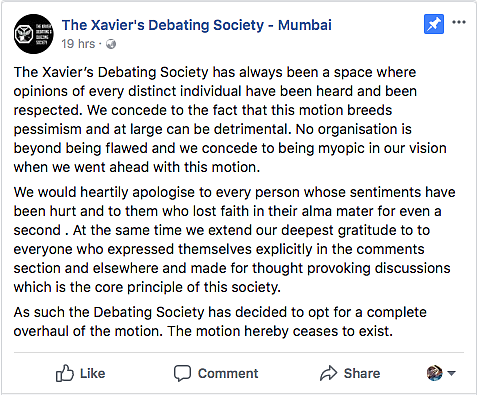
Task: Click the Share text label
Action: [x=362, y=373]
